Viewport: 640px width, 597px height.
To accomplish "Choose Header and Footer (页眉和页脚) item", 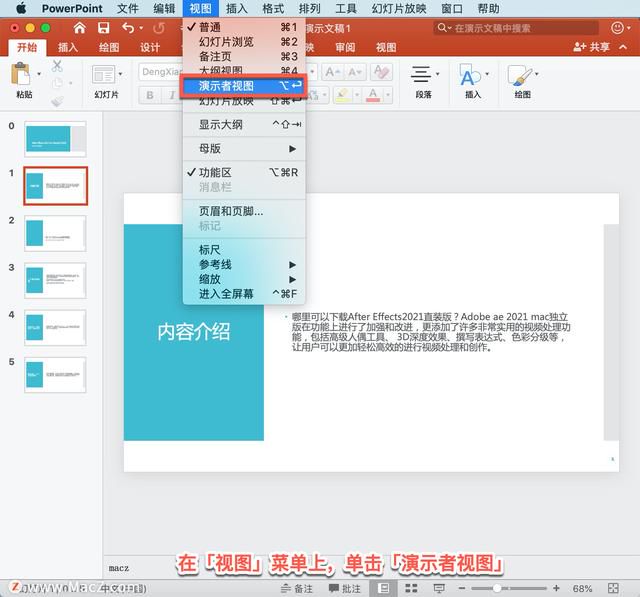I will [244, 211].
